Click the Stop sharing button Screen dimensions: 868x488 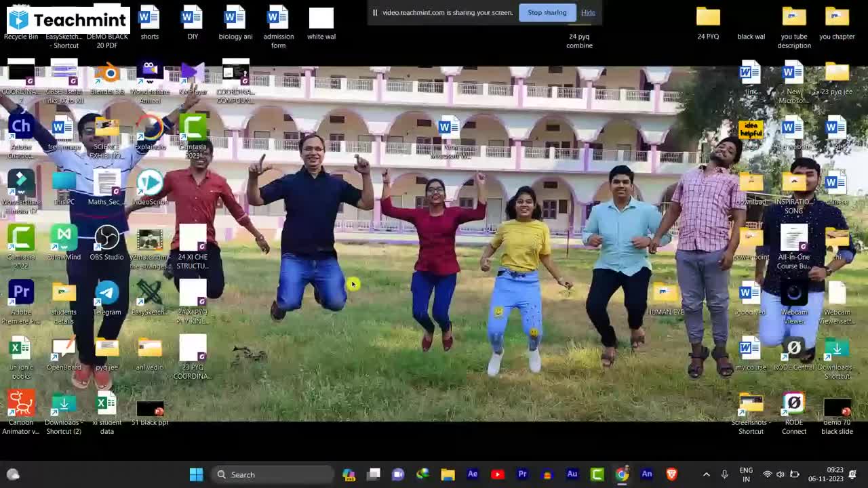point(547,12)
